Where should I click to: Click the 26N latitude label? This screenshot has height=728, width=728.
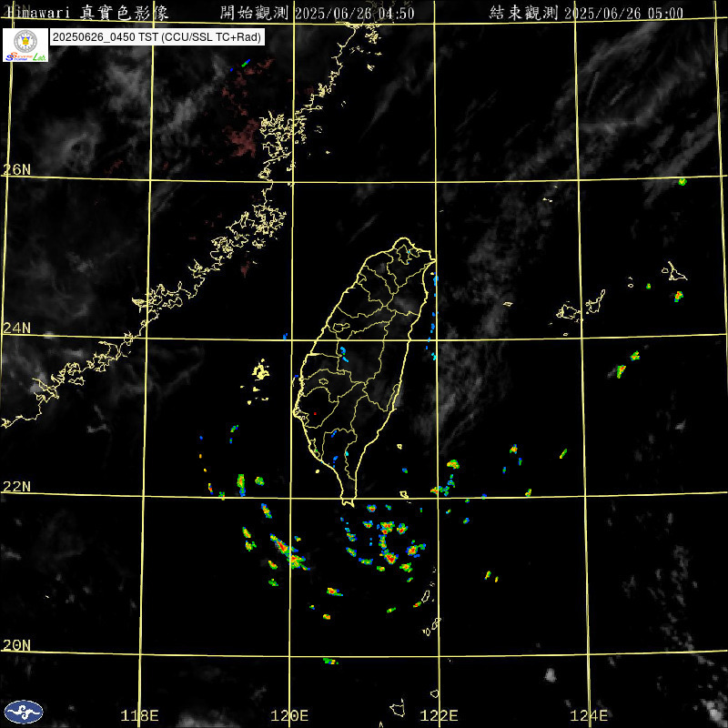[x=16, y=169]
